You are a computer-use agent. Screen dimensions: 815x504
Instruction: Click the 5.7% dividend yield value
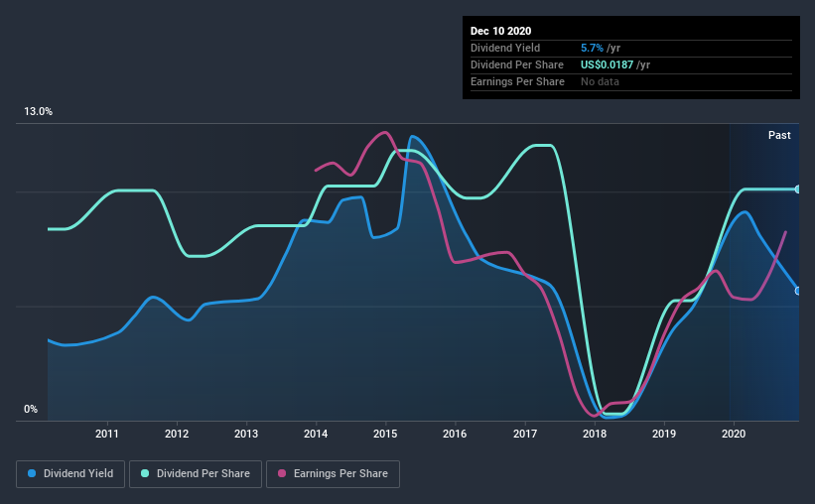[592, 48]
